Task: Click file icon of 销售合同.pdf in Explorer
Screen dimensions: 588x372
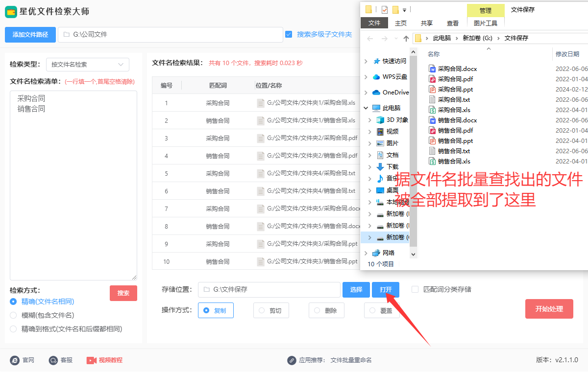Action: coord(432,130)
